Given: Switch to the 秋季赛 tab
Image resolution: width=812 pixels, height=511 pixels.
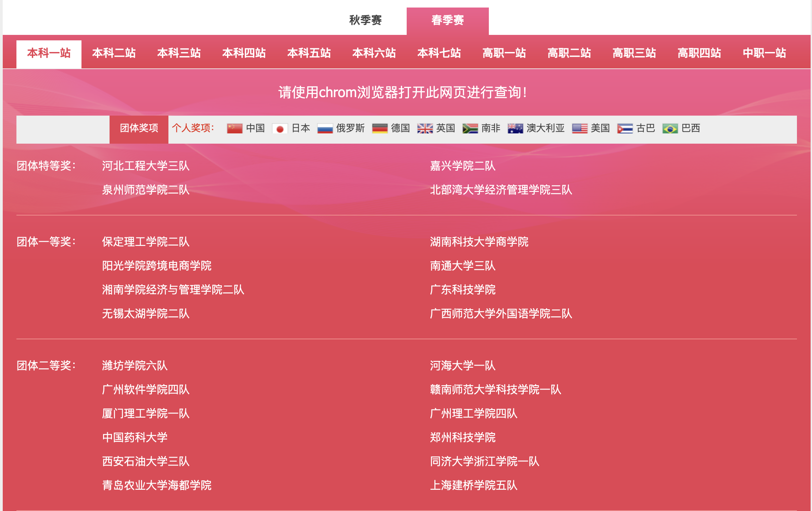Looking at the screenshot, I should click(365, 21).
